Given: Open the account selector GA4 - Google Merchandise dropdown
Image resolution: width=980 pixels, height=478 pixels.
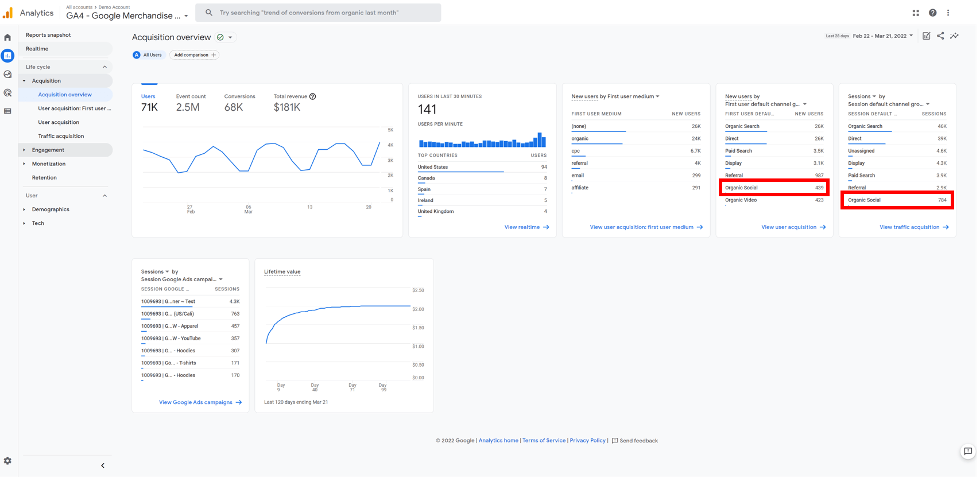Looking at the screenshot, I should tap(127, 15).
